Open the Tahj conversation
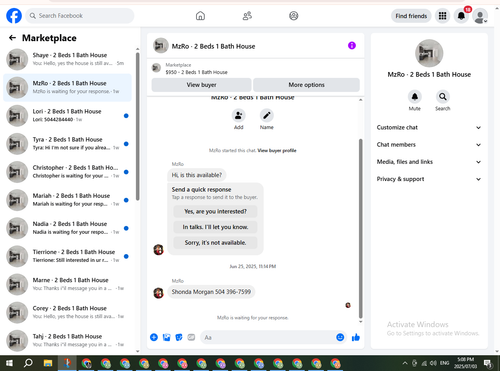Screen dimensions: 500x371 (68, 340)
